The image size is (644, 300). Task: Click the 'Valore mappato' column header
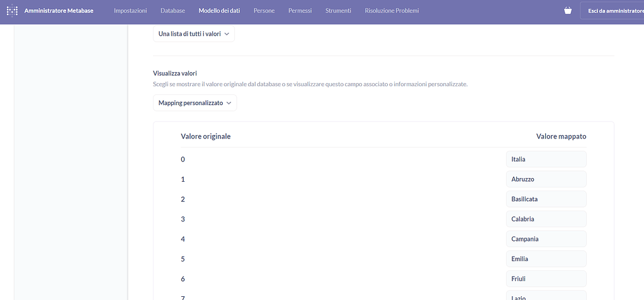[x=561, y=136]
